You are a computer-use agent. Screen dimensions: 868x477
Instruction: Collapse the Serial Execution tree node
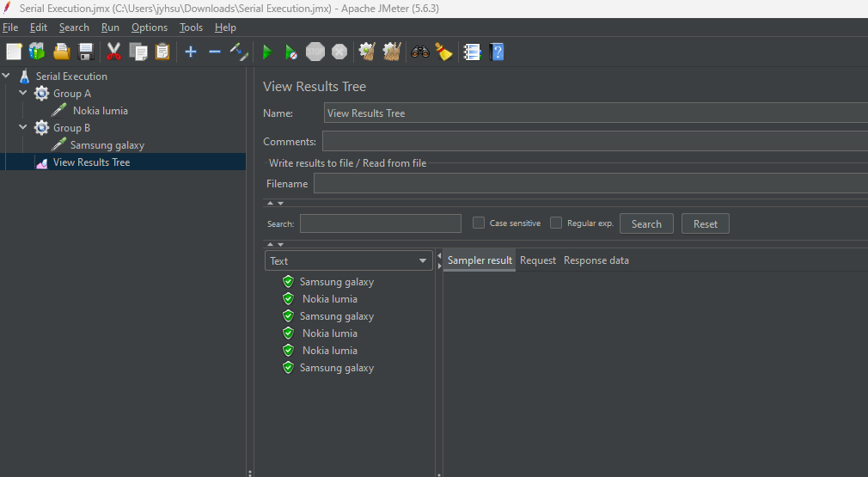coord(6,76)
